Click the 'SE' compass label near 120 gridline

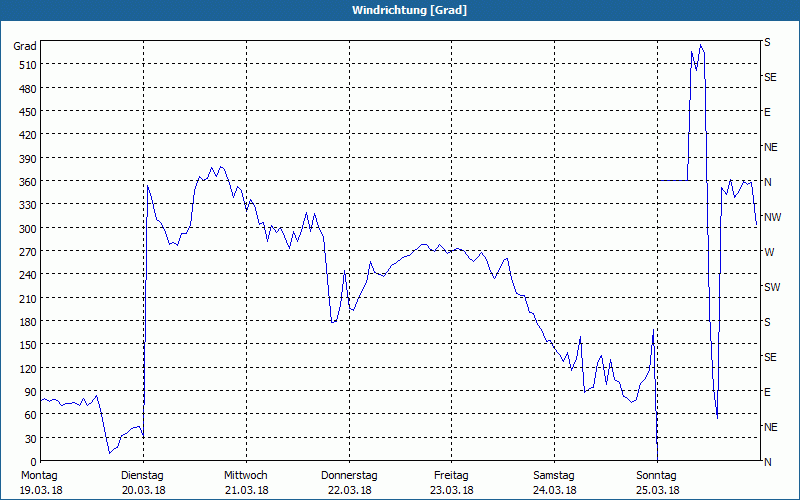(770, 357)
